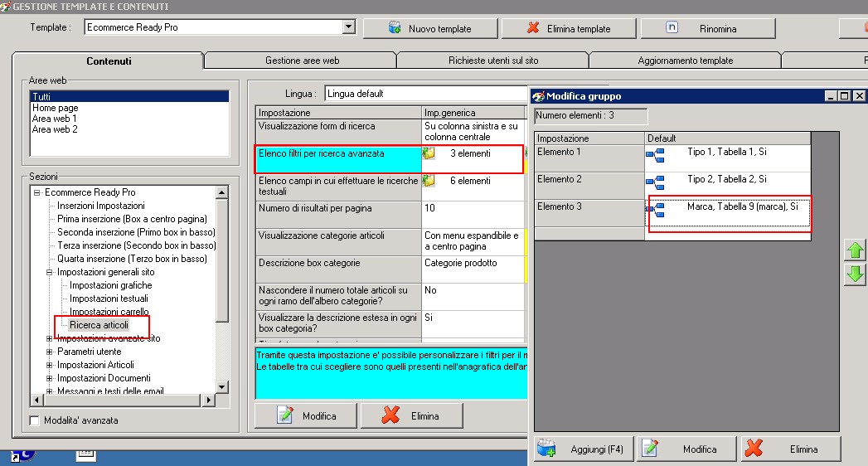This screenshot has height=466, width=868.
Task: Select Impostazioni testuali tree item
Action: tap(109, 299)
